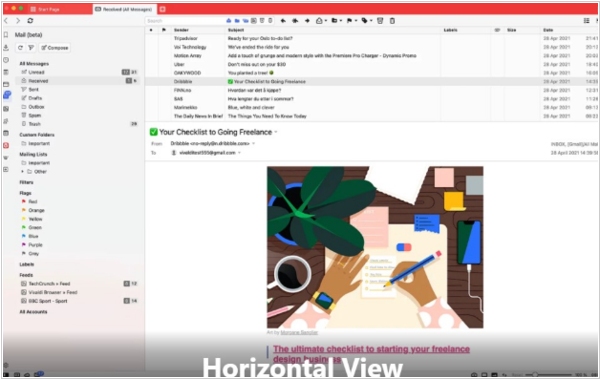Click the mail layout icon at toolbar right end
The height and width of the screenshot is (379, 600).
tap(586, 21)
